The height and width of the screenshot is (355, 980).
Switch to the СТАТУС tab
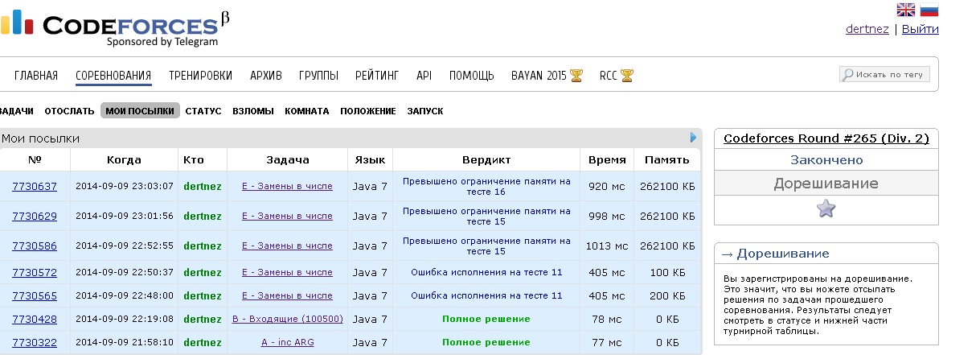coord(203,111)
